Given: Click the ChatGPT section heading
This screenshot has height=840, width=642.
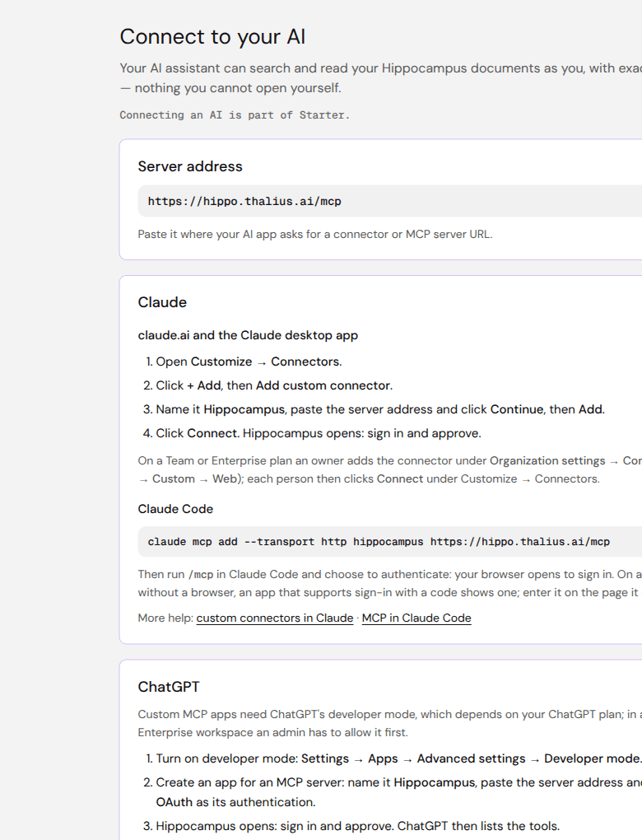Looking at the screenshot, I should tap(169, 687).
